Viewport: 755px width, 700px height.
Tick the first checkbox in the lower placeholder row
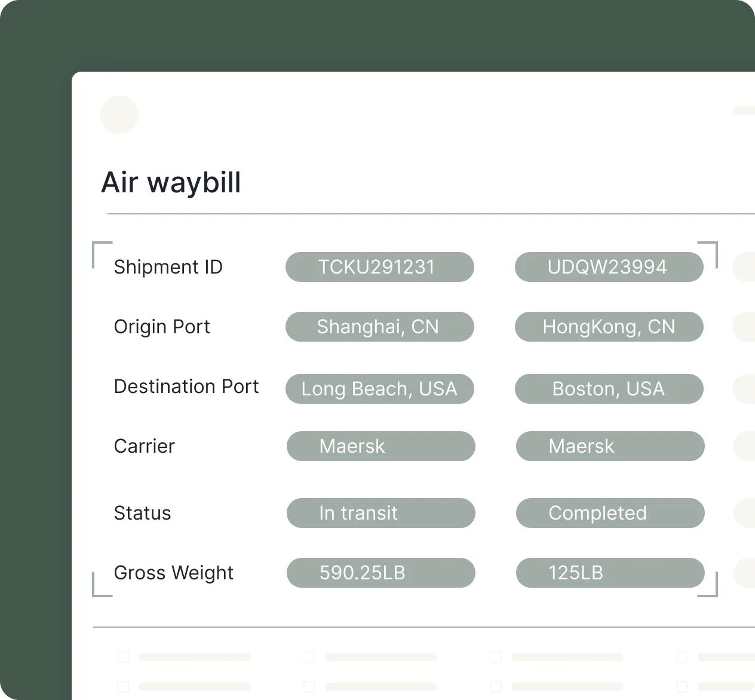(x=123, y=686)
